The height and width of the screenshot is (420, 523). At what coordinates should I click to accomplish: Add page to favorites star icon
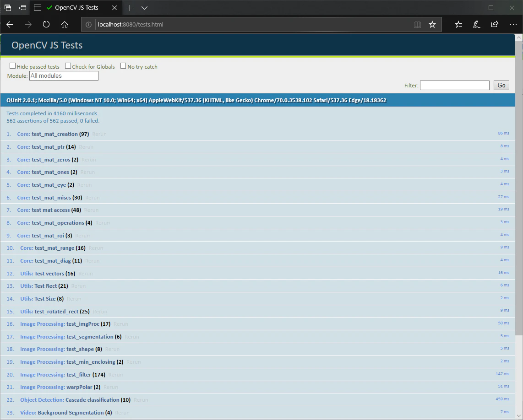tap(432, 24)
